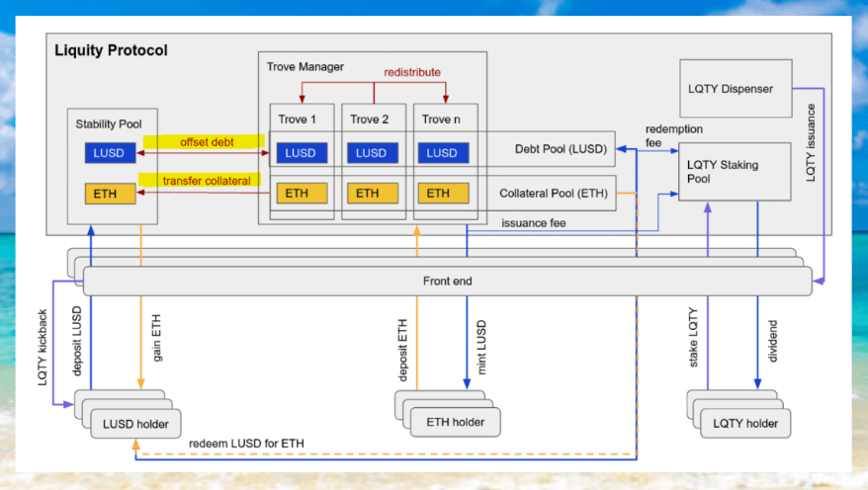Viewport: 868px width, 490px height.
Task: Select the LUSD holder box
Action: [136, 423]
